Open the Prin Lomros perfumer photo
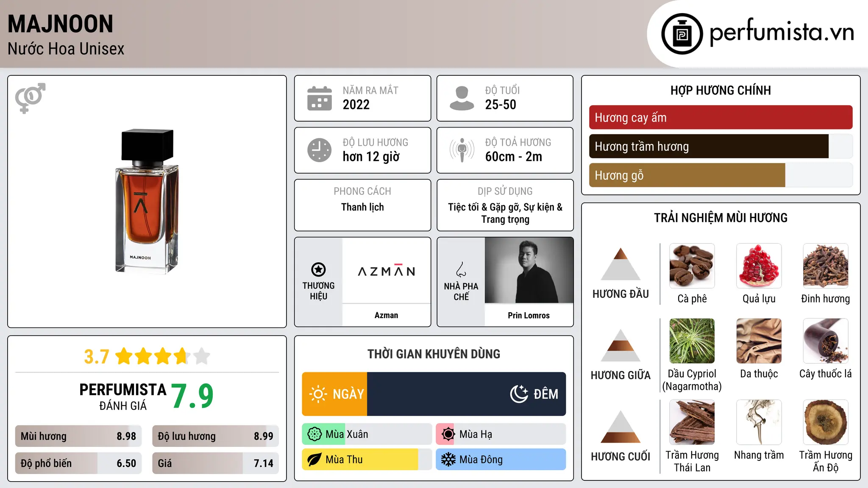Image resolution: width=868 pixels, height=488 pixels. tap(529, 270)
